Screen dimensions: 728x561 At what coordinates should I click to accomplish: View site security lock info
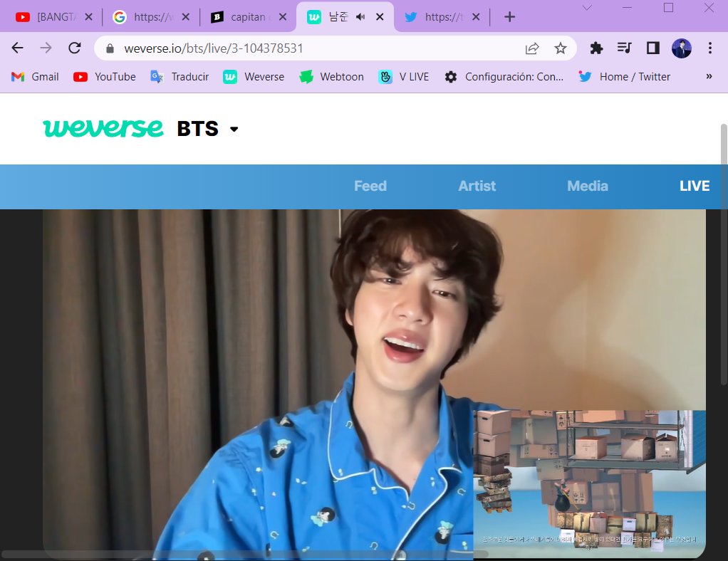point(110,48)
